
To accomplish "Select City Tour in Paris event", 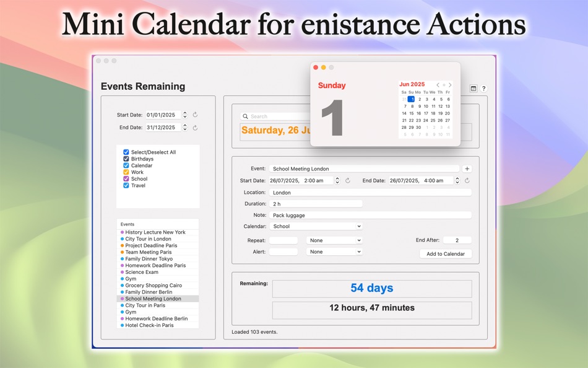I will (158, 305).
